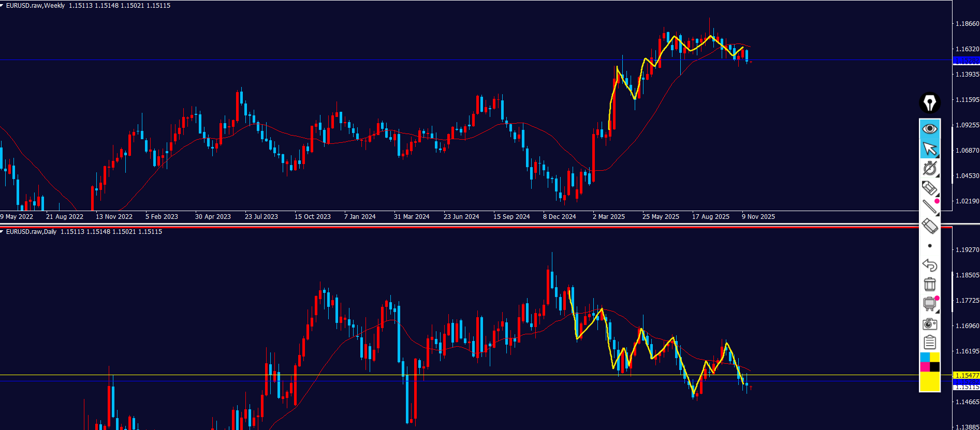Image resolution: width=980 pixels, height=430 pixels.
Task: Toggle the crossed-out stopwatch tool
Action: (929, 168)
